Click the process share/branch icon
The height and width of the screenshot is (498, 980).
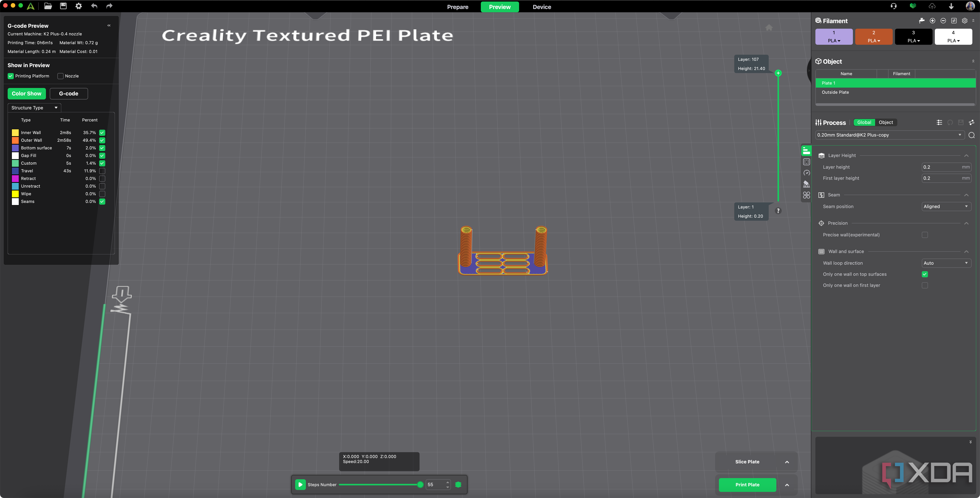click(x=971, y=122)
